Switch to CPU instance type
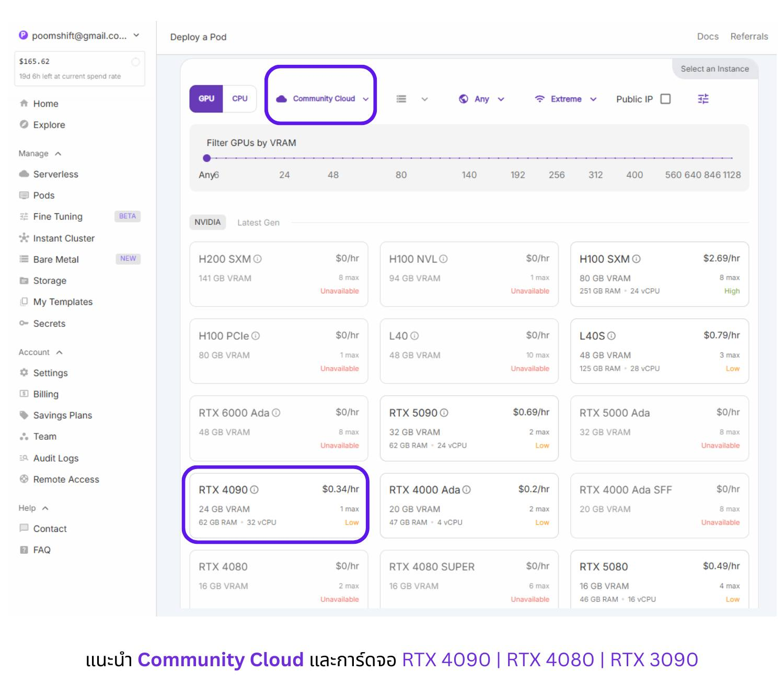Screen dimensions: 784x684 (x=240, y=99)
